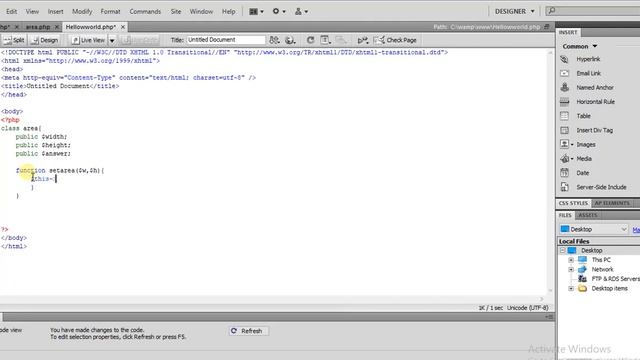Open the Edit menu
This screenshot has height=360, width=640.
point(11,11)
